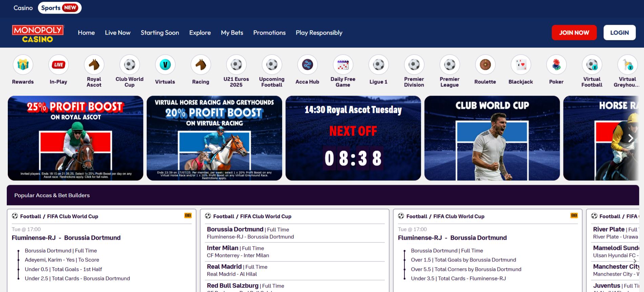Select the Blackjack cards icon
Image resolution: width=644 pixels, height=292 pixels.
tap(521, 65)
